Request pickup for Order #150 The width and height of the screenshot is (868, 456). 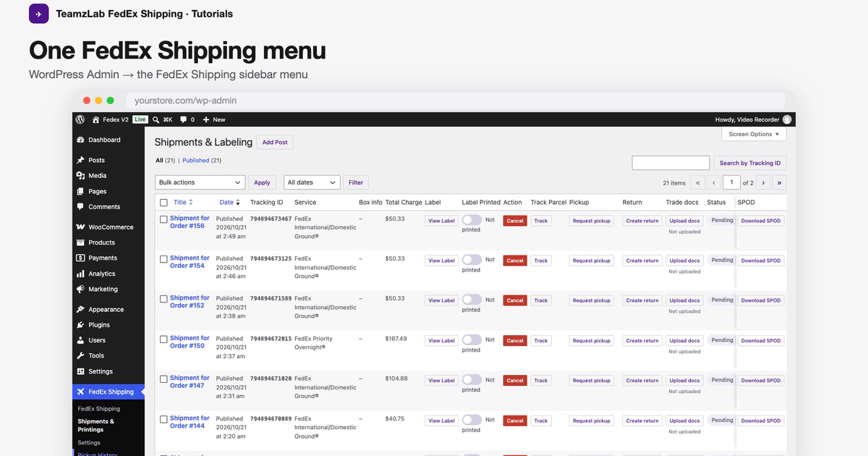[x=592, y=340]
